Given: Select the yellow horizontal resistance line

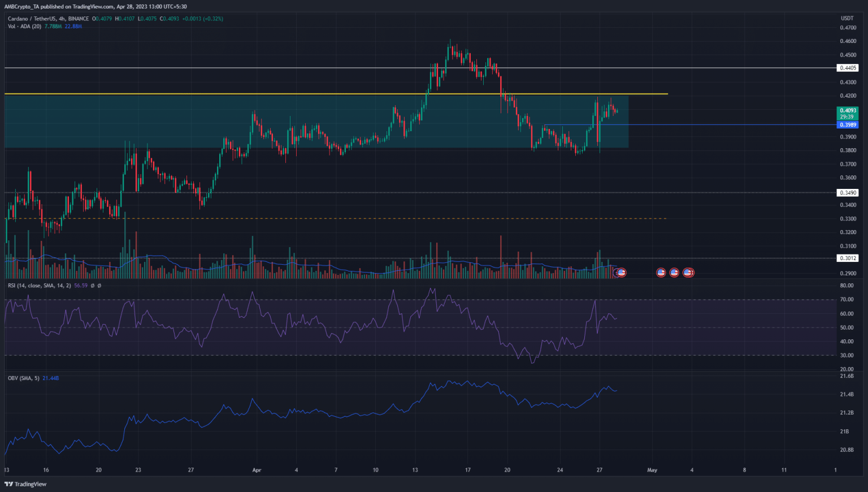Looking at the screenshot, I should click(x=339, y=94).
